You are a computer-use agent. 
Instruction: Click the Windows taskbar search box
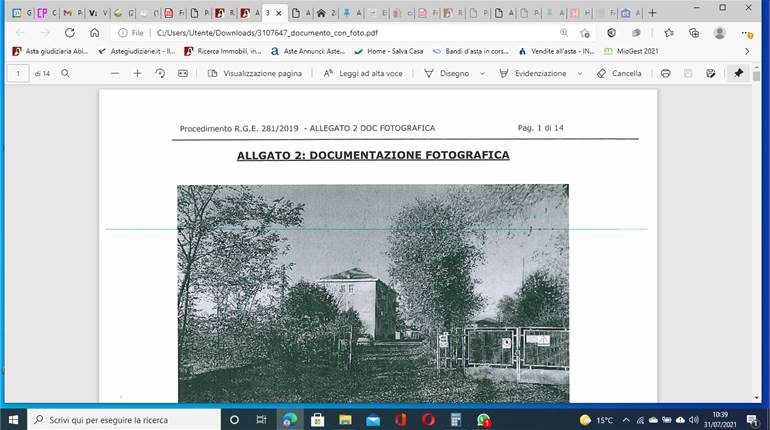point(124,420)
